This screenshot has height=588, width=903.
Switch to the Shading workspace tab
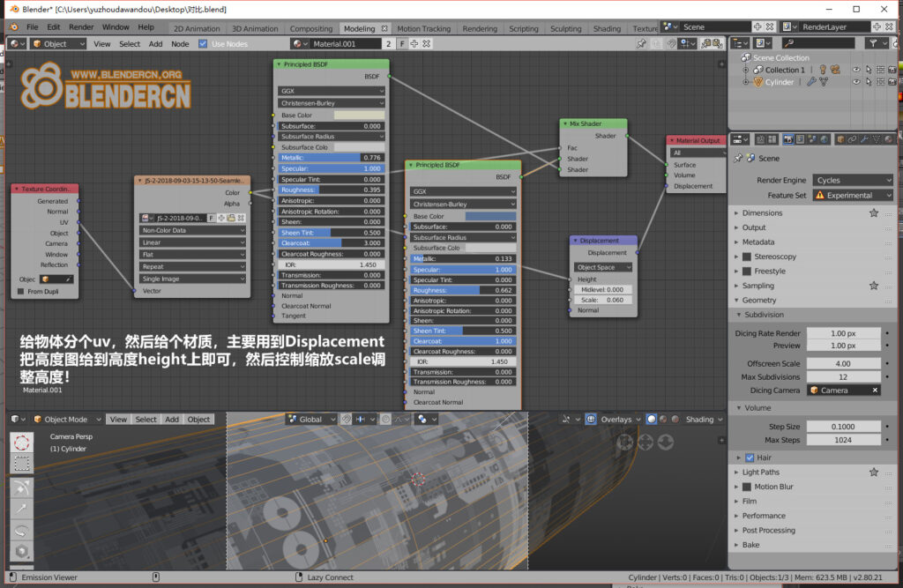(x=608, y=28)
